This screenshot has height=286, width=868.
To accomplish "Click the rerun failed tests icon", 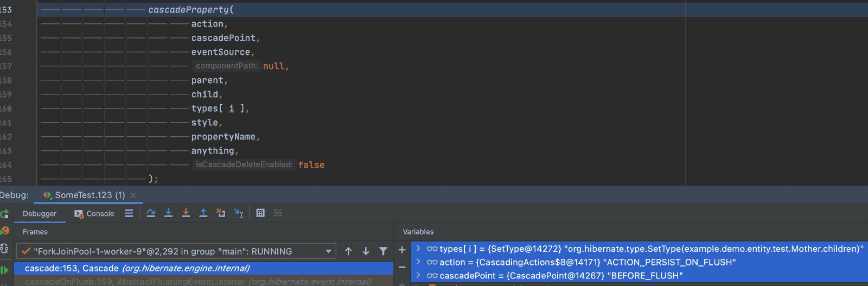I will (x=4, y=231).
